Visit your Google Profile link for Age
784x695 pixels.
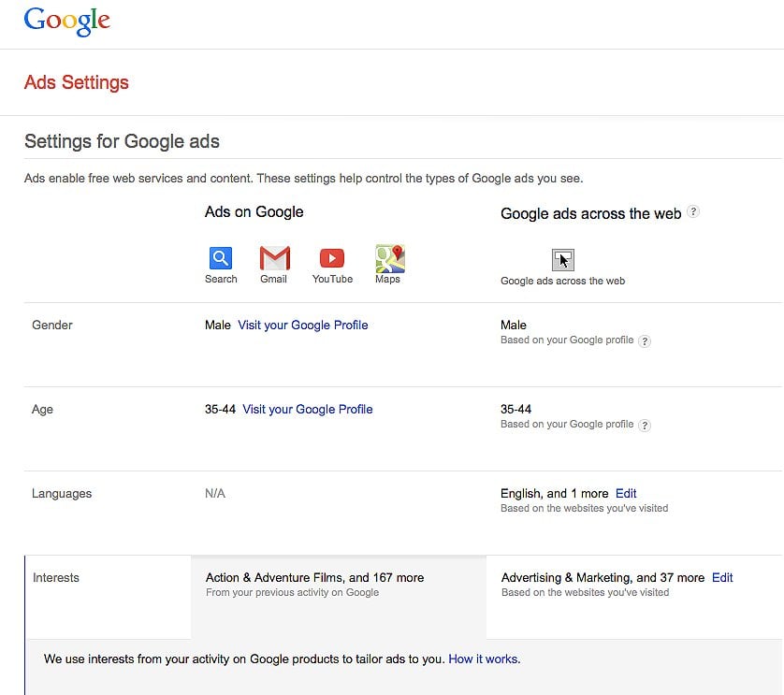point(308,409)
